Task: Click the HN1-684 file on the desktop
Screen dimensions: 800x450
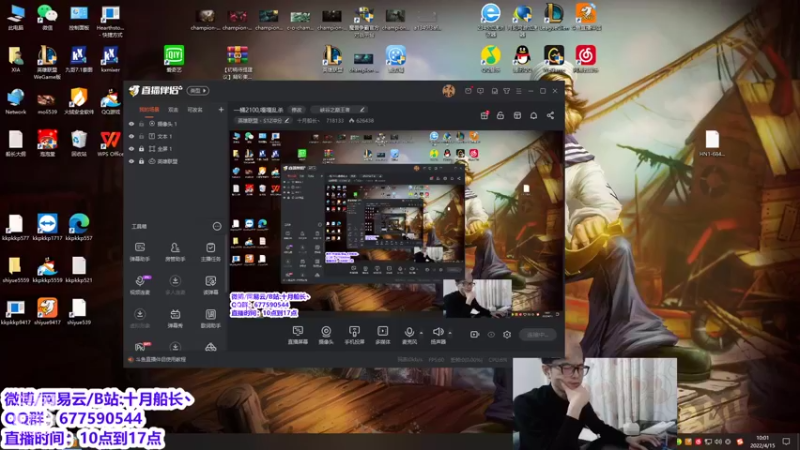Action: (x=712, y=143)
